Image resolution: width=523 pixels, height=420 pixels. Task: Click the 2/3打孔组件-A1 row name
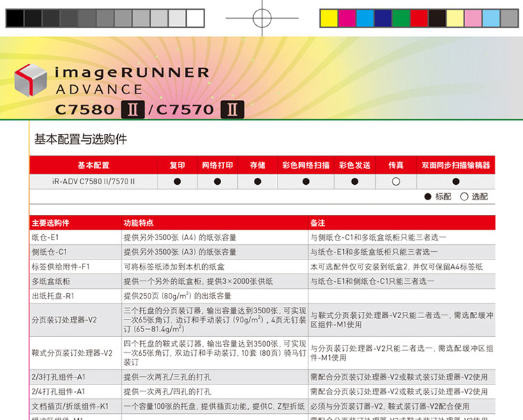(x=59, y=377)
